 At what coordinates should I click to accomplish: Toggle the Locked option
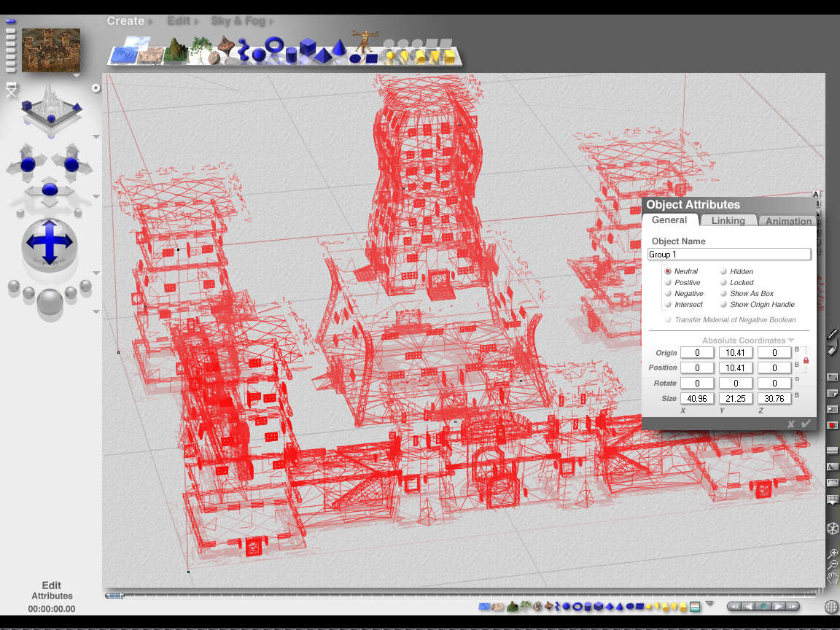click(x=723, y=282)
